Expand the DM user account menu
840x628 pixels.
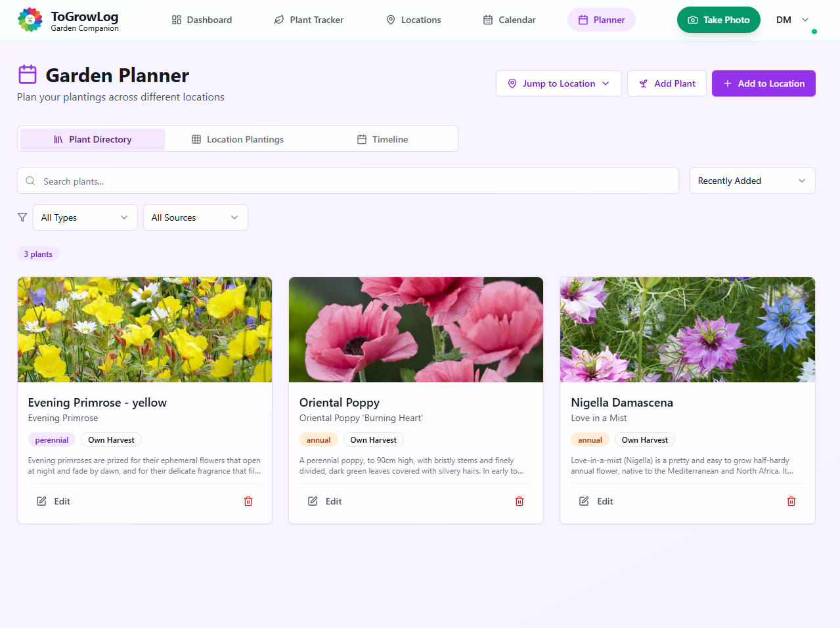click(x=792, y=20)
